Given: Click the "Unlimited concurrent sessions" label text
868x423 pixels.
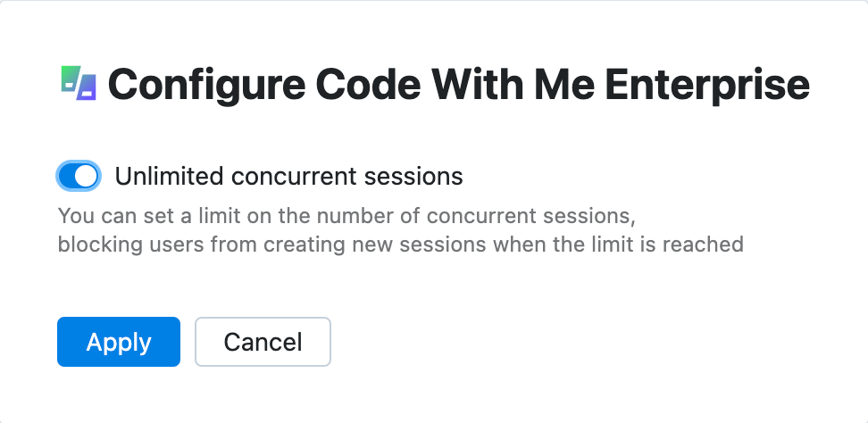Looking at the screenshot, I should [288, 177].
